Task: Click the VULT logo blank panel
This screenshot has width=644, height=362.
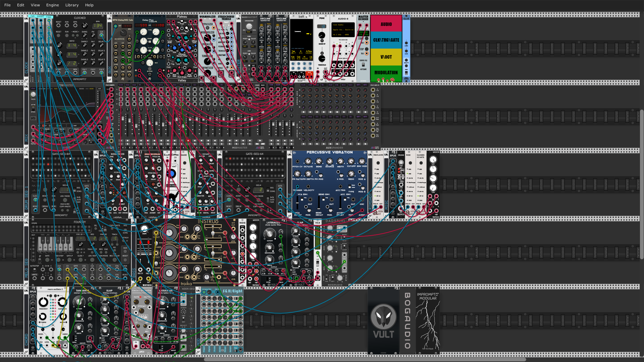Action: coord(383,320)
